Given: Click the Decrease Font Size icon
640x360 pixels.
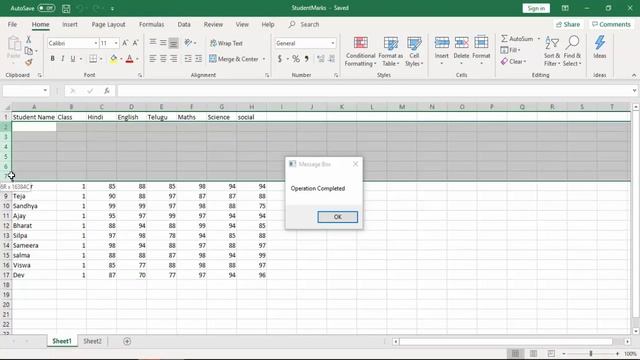Looking at the screenshot, I should pyautogui.click(x=136, y=43).
